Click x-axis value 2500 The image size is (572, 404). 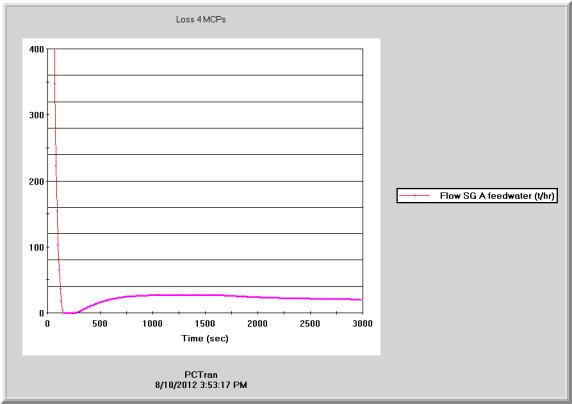tap(310, 323)
